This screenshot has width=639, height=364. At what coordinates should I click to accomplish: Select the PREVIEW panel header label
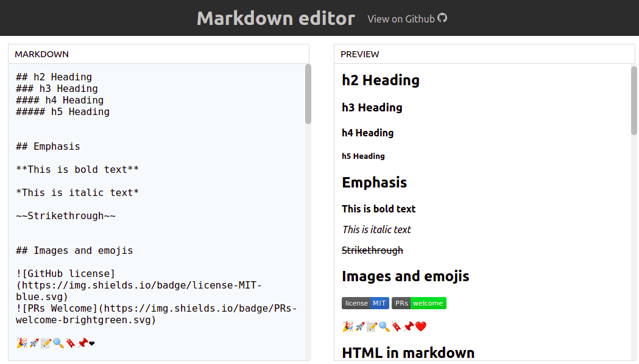point(359,54)
